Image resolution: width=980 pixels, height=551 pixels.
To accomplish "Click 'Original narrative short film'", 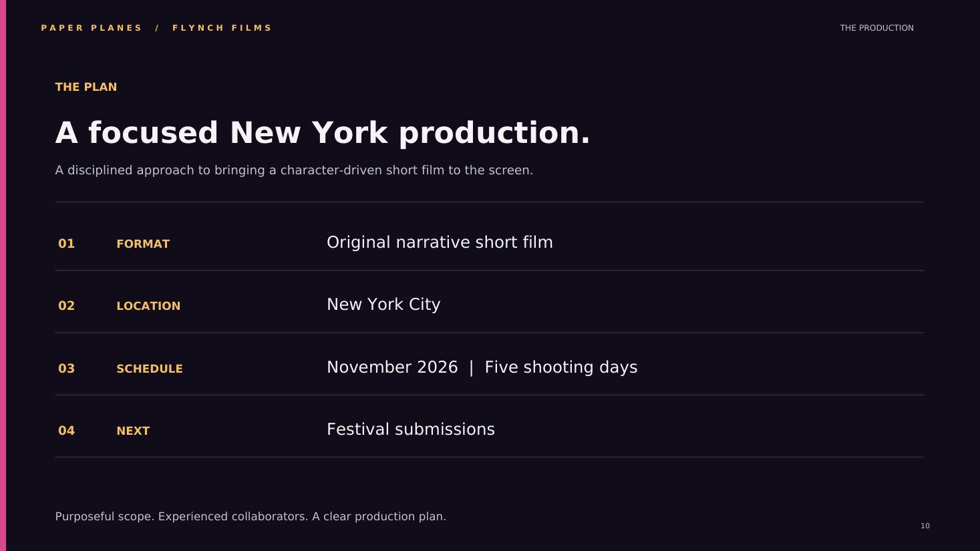I will tap(440, 242).
